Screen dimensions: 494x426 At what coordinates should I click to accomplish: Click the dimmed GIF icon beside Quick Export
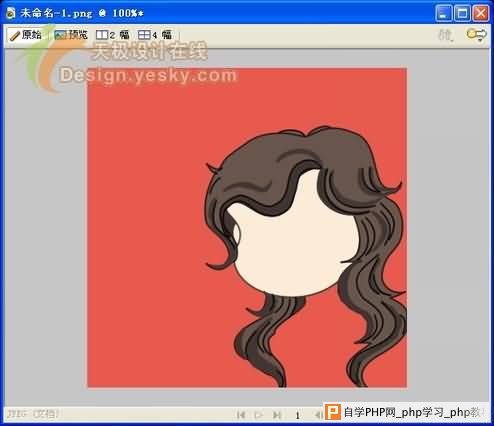point(446,35)
